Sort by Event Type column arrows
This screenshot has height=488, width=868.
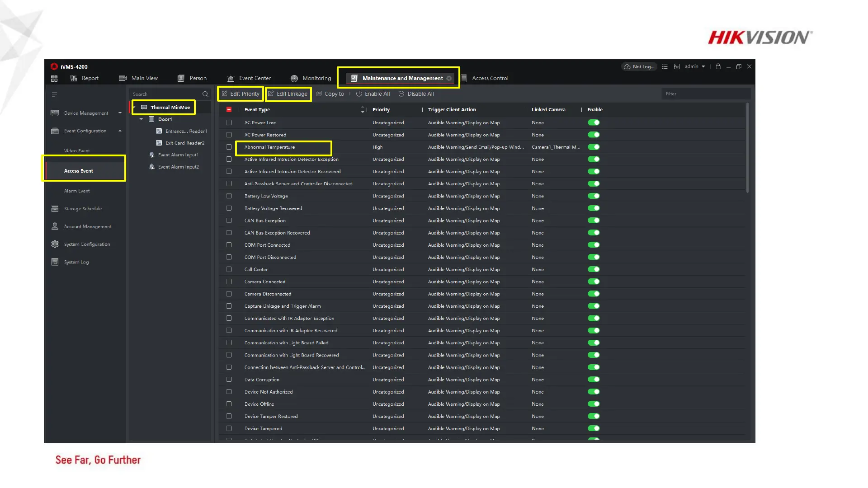362,110
